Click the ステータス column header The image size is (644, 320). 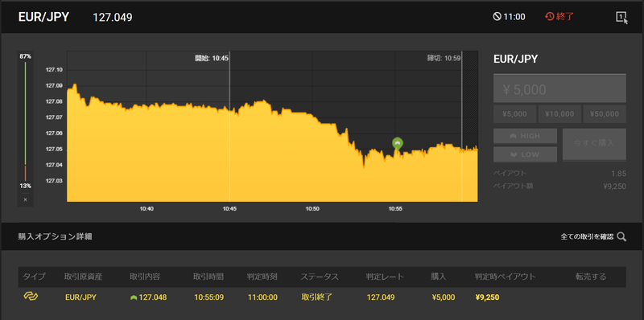coord(320,277)
